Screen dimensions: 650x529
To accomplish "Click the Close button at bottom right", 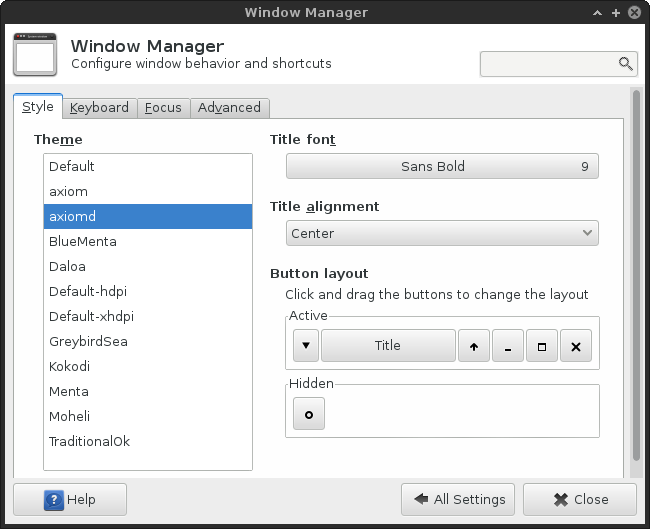I will (580, 499).
